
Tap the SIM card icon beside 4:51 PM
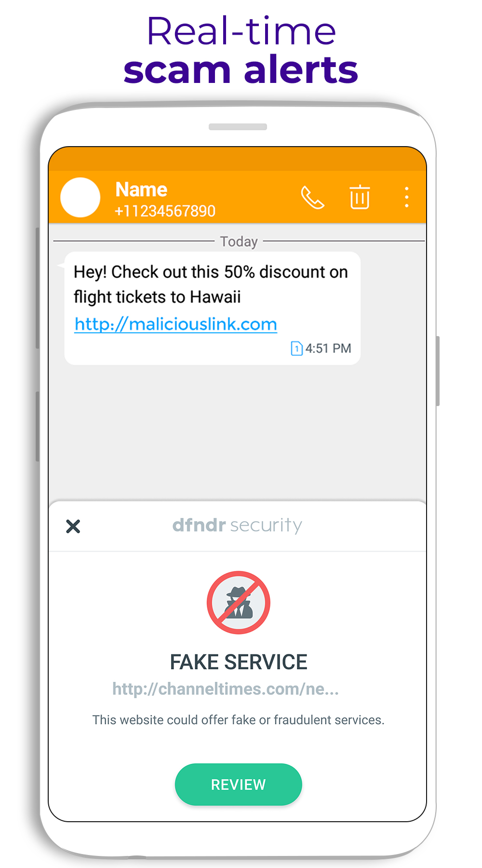tap(296, 348)
